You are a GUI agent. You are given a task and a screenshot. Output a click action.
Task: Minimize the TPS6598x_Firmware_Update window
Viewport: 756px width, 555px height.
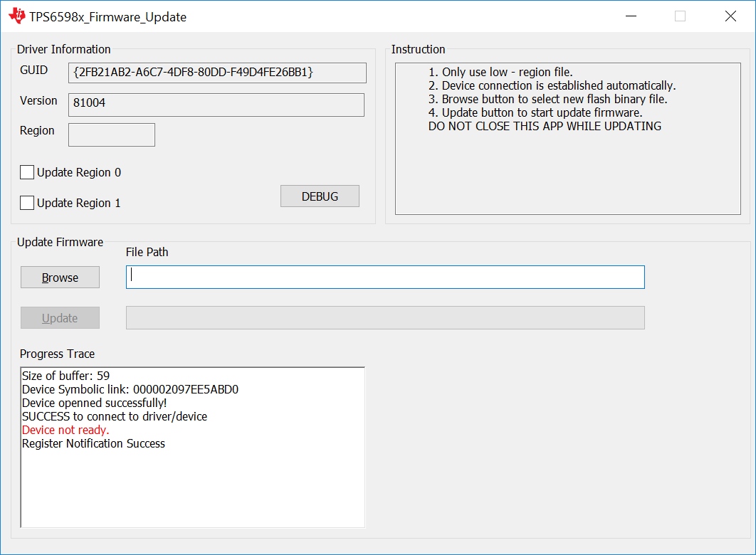pos(631,16)
